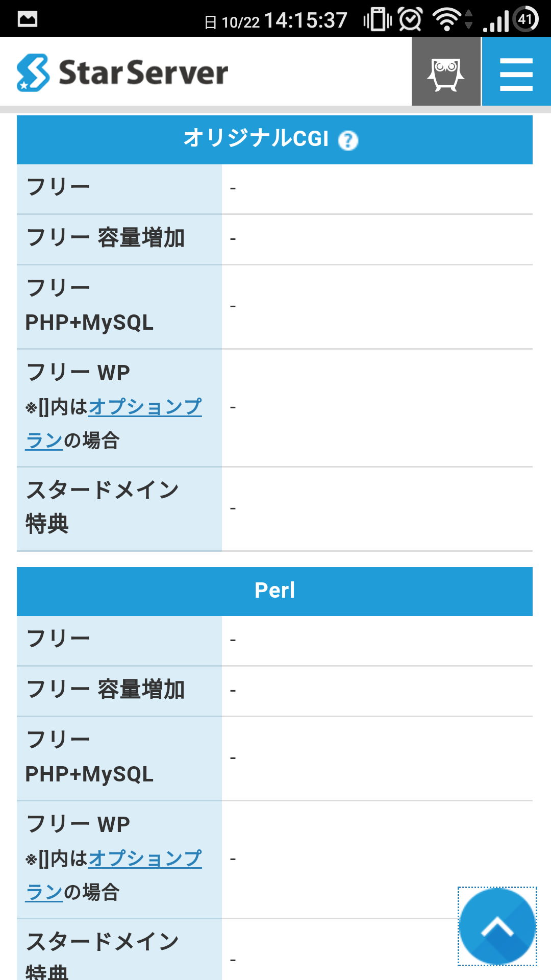551x980 pixels.
Task: Tap フリー PHP+MySQL row under Perl
Action: point(274,758)
